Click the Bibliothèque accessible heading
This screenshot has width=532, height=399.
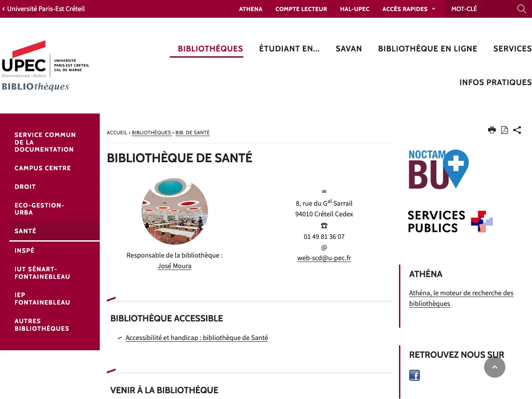(167, 318)
